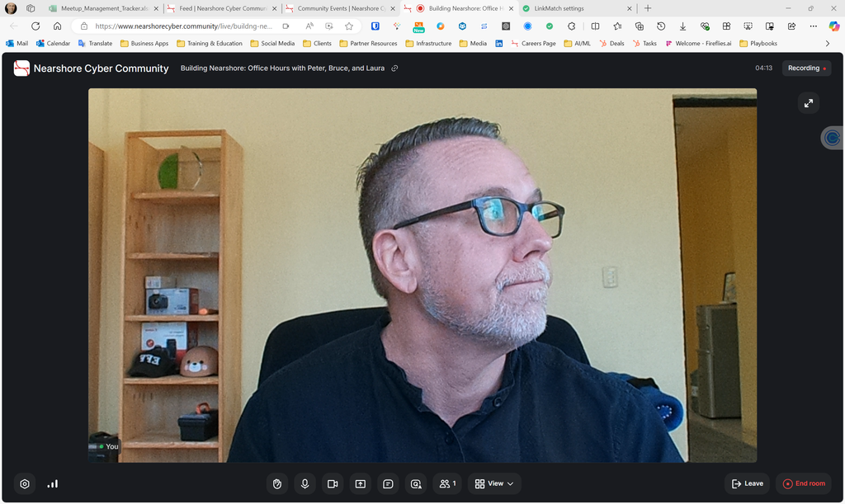Viewport: 845px width, 504px height.
Task: Open browsing History
Action: point(661,26)
